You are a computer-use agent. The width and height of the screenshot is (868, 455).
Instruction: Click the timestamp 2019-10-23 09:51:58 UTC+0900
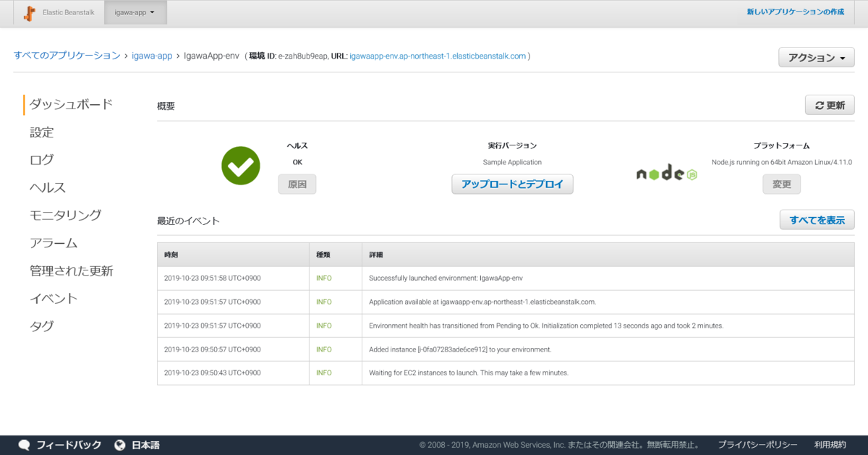212,278
